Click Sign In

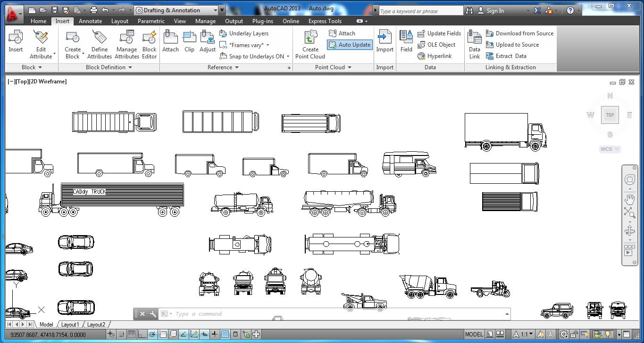[x=491, y=10]
